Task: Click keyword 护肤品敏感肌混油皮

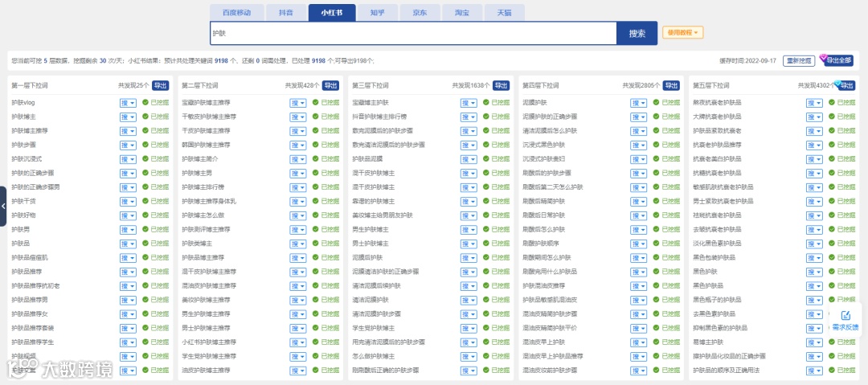Action: point(550,300)
